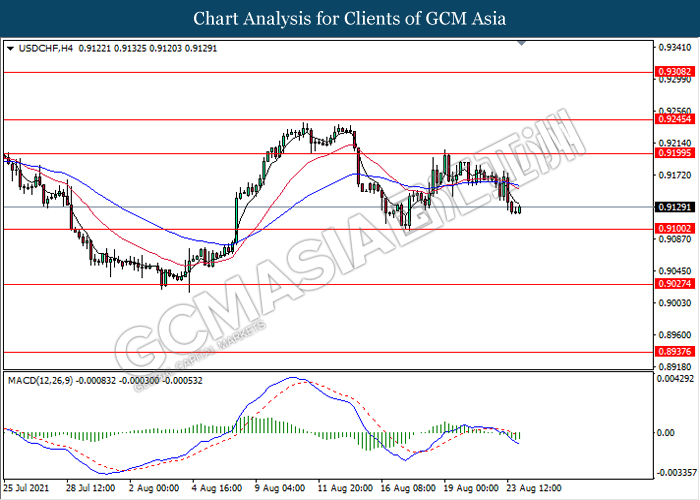Screen dimensions: 700x500
Task: Click the MACD(12,26,9) indicator label
Action: [40, 381]
